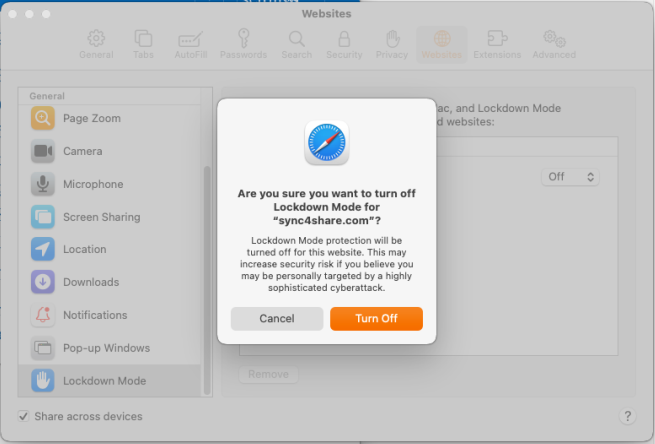Select Microphone label in the sidebar

pyautogui.click(x=93, y=184)
